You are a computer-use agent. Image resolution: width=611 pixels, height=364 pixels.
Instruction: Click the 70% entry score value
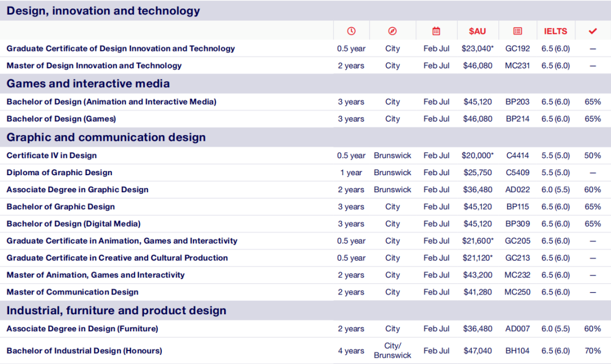click(593, 351)
